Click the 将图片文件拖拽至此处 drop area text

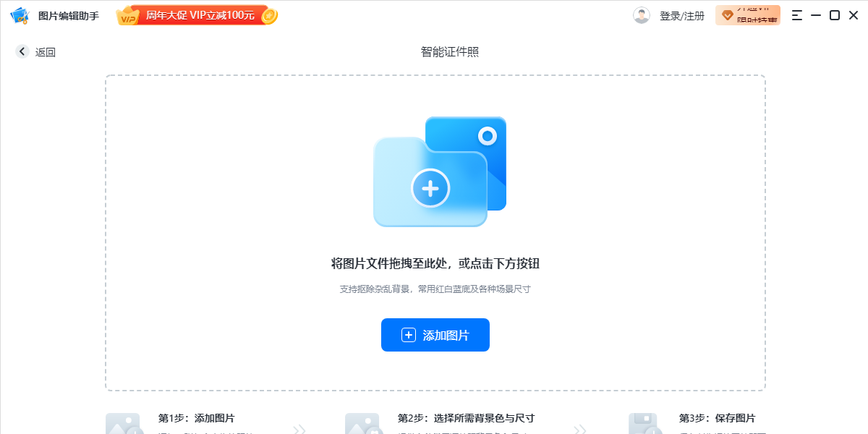tap(435, 264)
